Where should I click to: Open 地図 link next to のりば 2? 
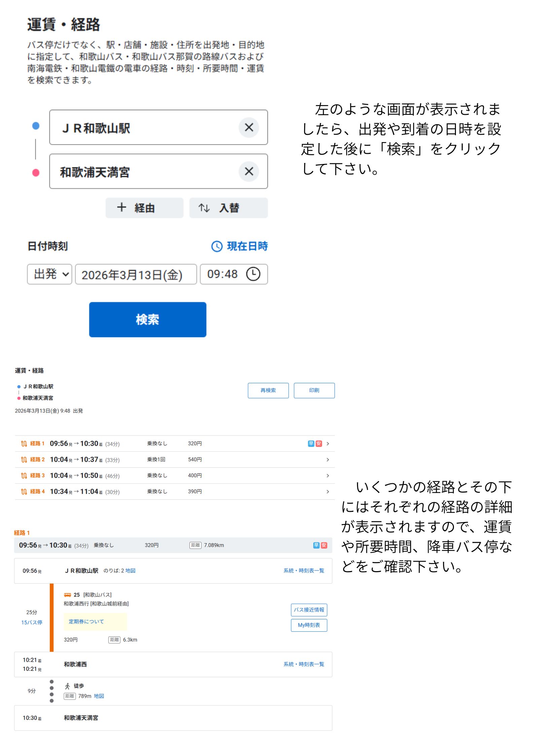pos(130,570)
